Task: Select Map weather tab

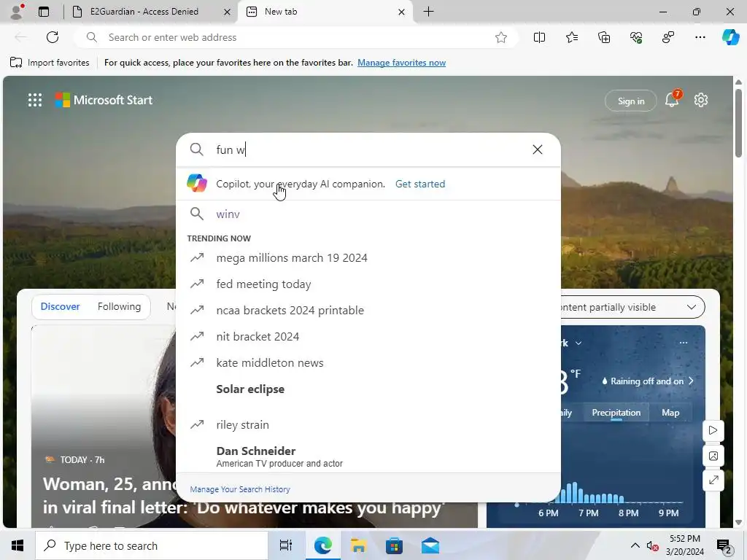Action: 670,413
